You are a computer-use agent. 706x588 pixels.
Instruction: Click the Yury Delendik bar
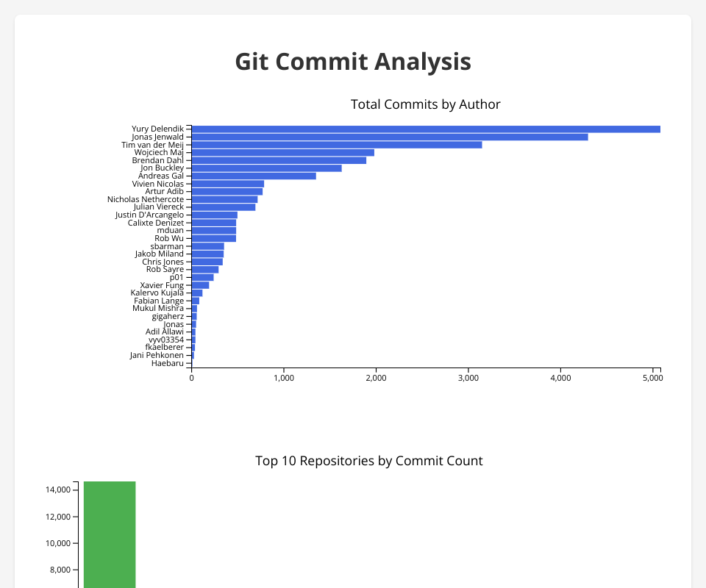click(425, 129)
